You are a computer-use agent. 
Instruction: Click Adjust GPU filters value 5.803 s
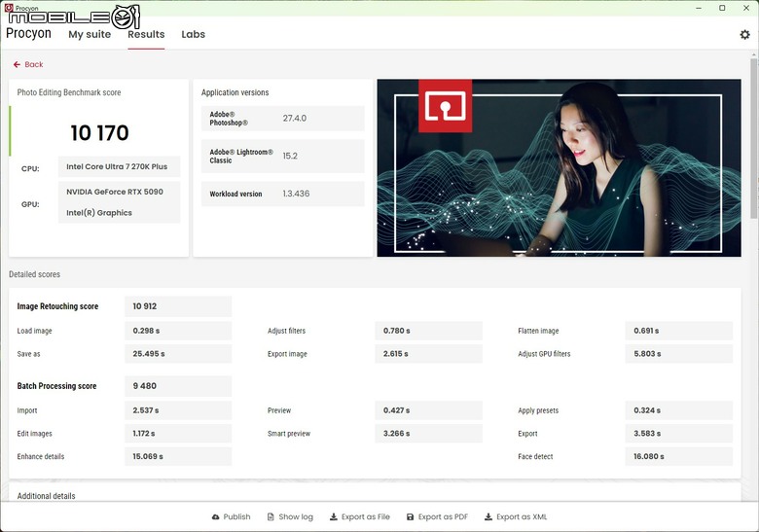click(678, 354)
